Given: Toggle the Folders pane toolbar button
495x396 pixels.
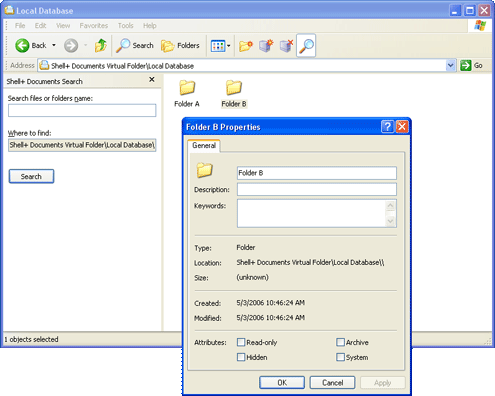Looking at the screenshot, I should click(180, 45).
